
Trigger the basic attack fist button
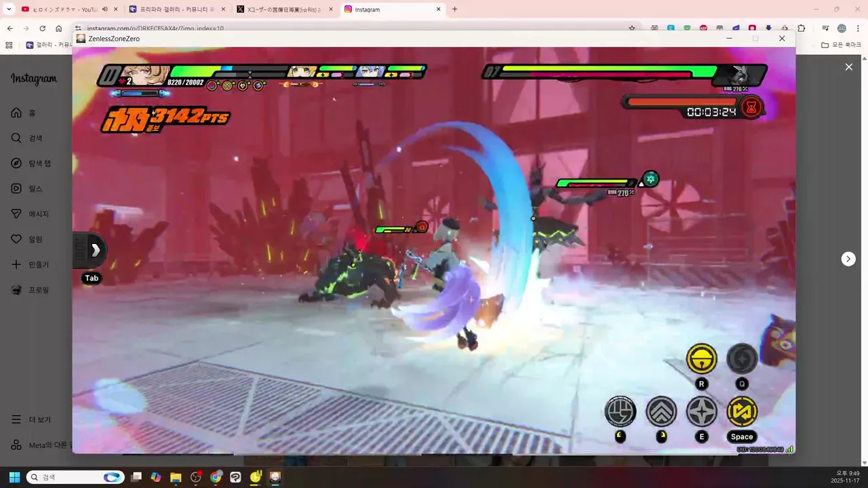(620, 411)
